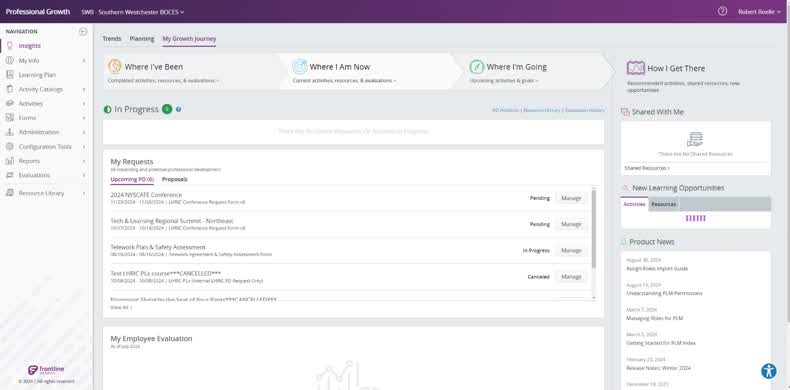Click the Shared With Me icon
The height and width of the screenshot is (390, 790).
click(x=625, y=112)
